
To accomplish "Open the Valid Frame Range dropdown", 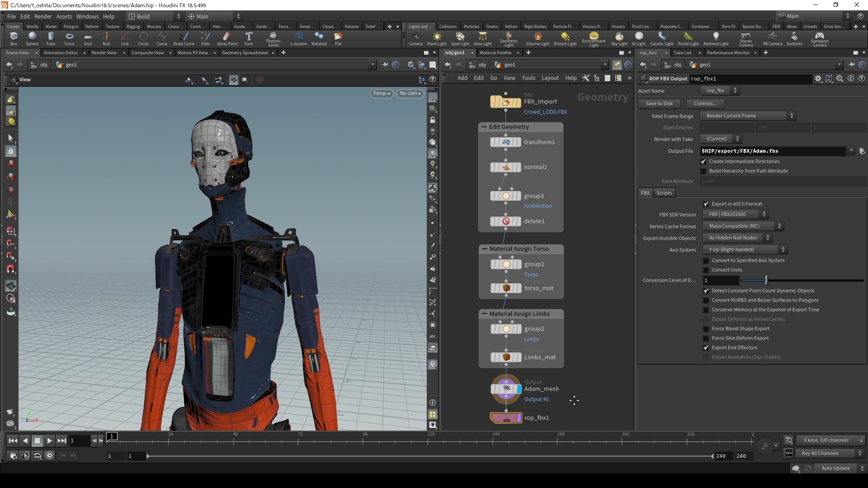I will coord(748,116).
